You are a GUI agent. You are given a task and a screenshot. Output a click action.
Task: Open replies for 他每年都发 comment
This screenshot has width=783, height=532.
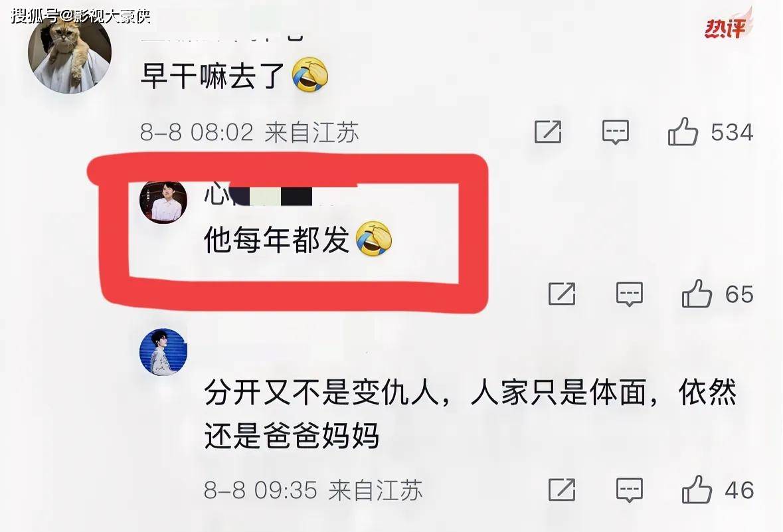click(629, 294)
